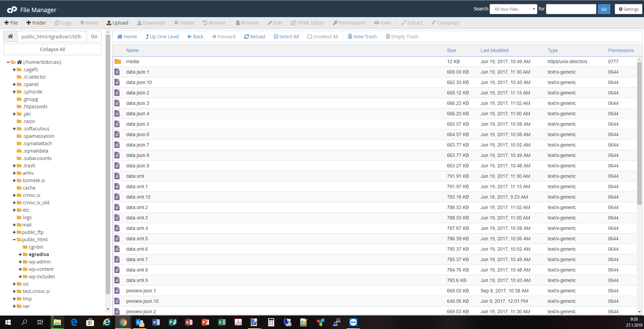The height and width of the screenshot is (329, 644).
Task: Open the All Your Files search dropdown
Action: (x=513, y=9)
